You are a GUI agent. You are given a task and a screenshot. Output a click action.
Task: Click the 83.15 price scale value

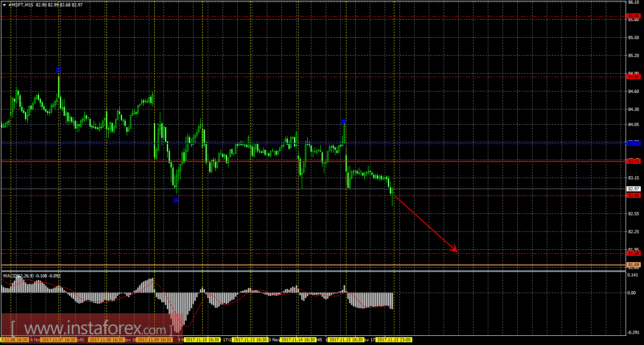click(x=633, y=178)
